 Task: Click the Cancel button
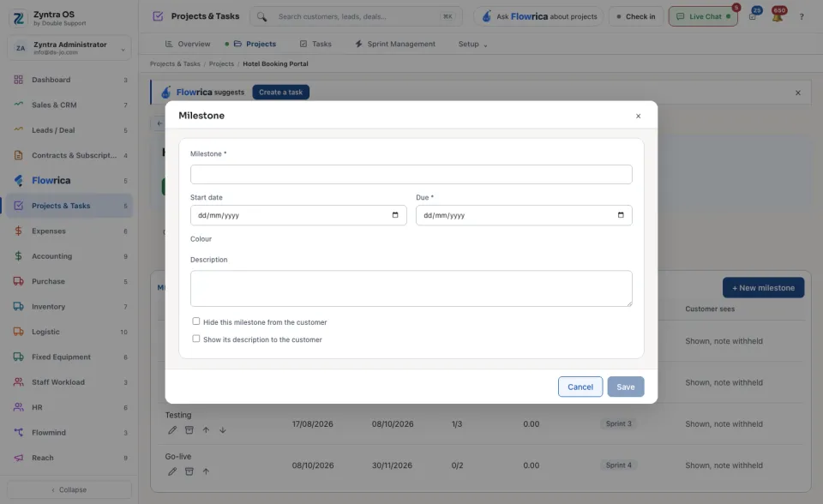point(580,387)
